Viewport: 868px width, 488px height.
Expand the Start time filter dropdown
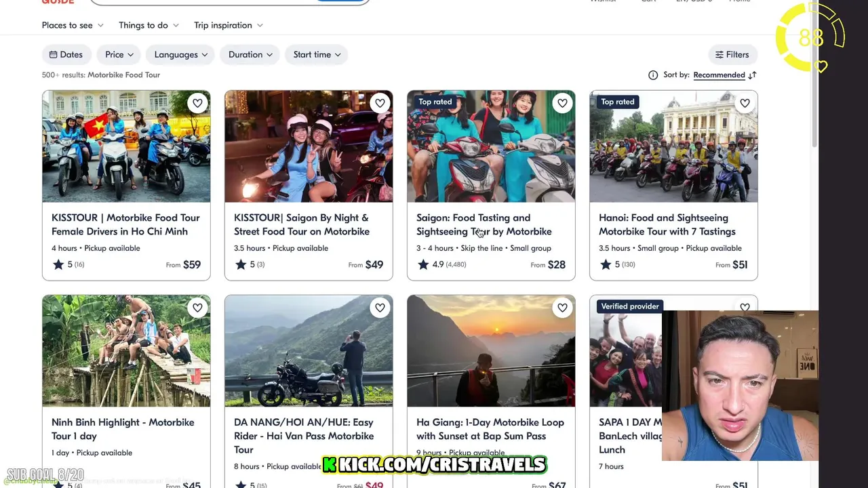[x=317, y=55]
